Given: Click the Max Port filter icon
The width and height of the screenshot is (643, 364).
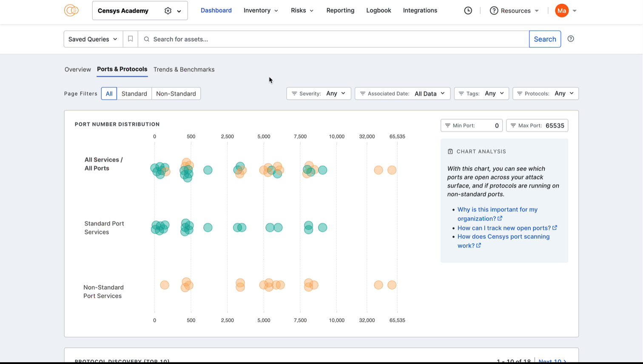Looking at the screenshot, I should pos(513,125).
